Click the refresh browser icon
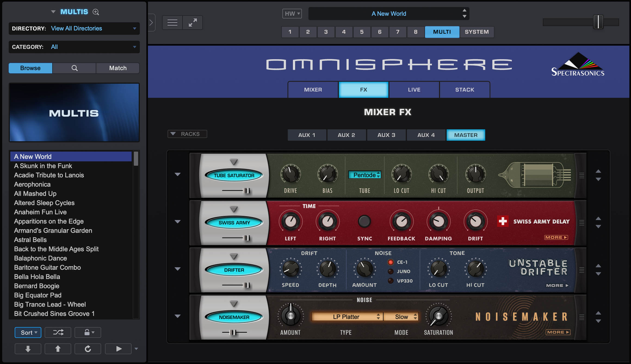 click(x=88, y=349)
